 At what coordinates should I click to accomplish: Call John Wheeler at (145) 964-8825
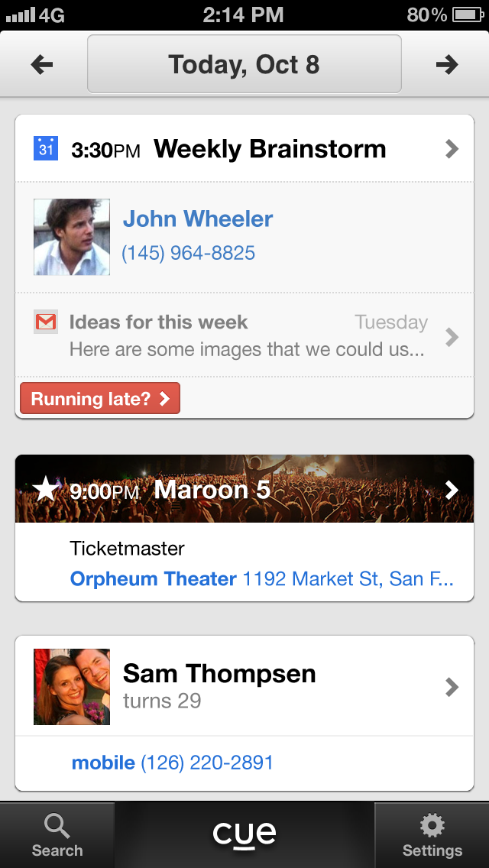189,253
